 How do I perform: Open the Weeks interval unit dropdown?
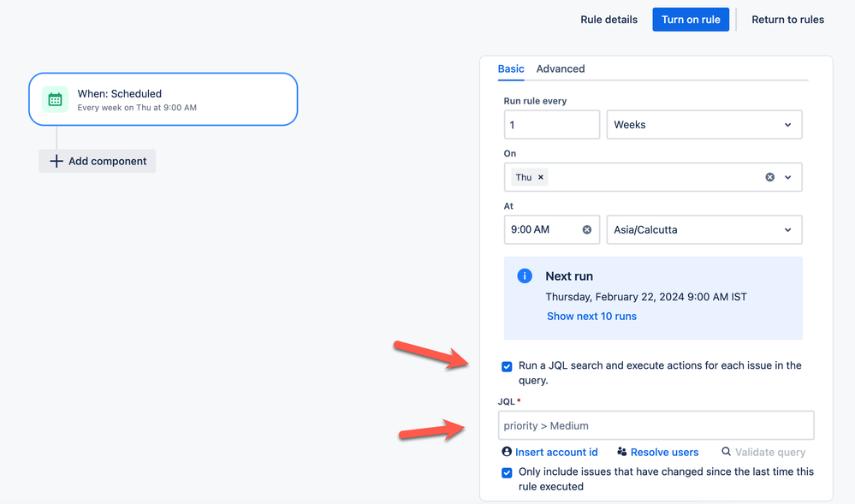point(704,125)
